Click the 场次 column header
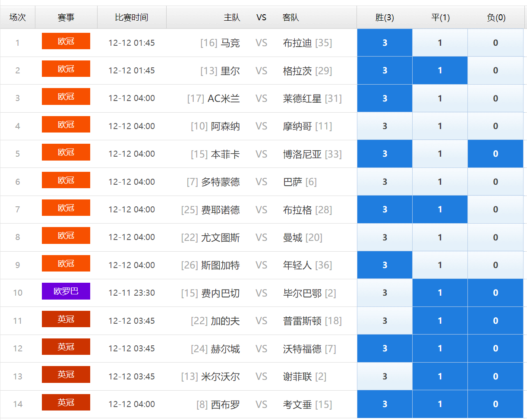The height and width of the screenshot is (420, 527). pyautogui.click(x=18, y=18)
